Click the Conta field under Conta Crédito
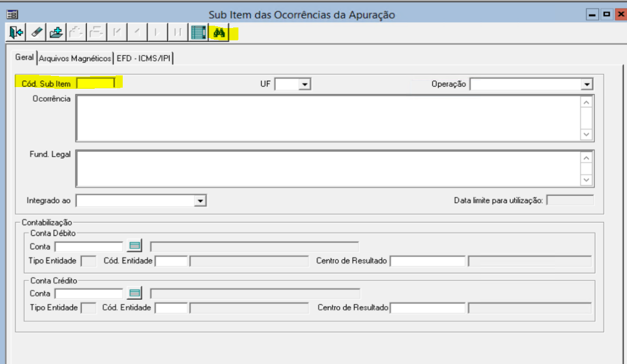 pos(89,294)
